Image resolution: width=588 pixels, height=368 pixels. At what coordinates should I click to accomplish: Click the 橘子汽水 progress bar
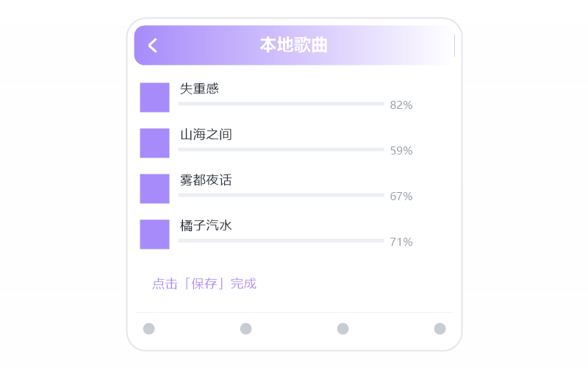[282, 241]
